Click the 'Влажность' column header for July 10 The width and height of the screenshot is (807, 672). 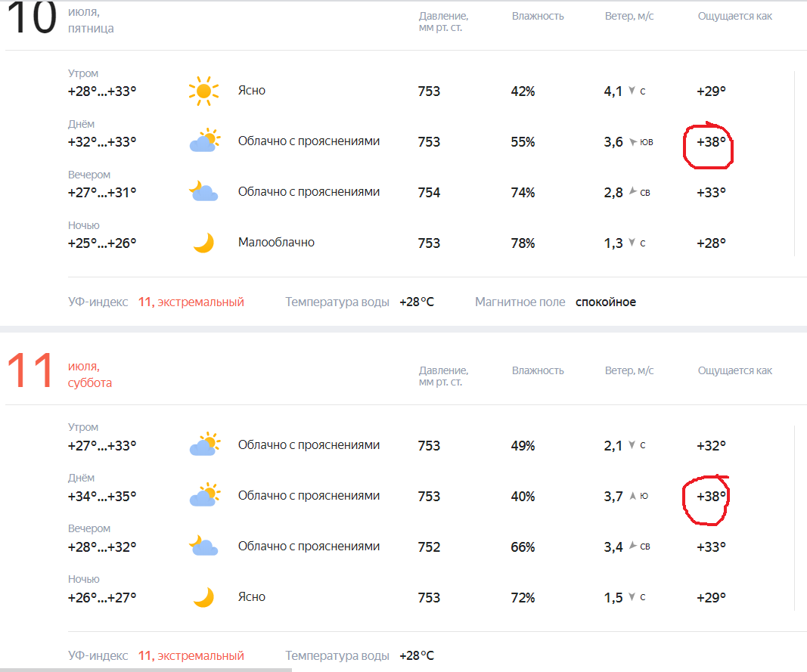[537, 16]
